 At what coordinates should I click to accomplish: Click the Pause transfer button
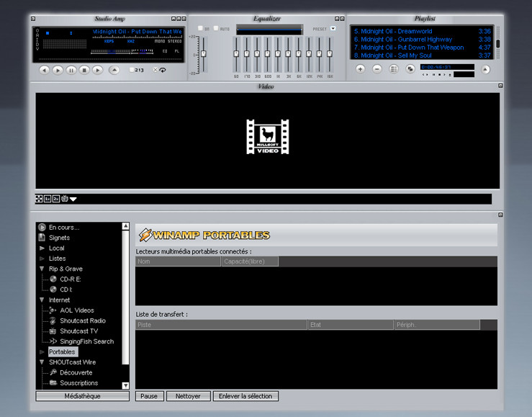(x=149, y=396)
